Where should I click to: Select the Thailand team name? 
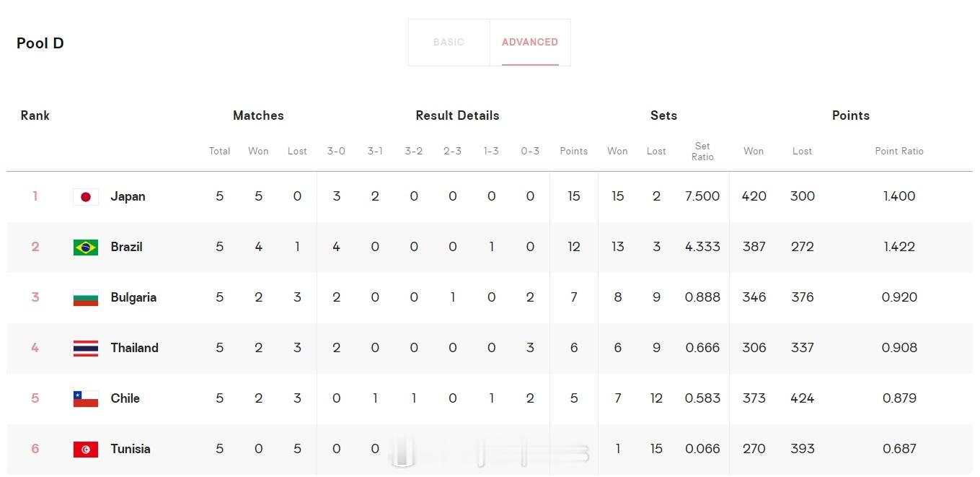click(x=134, y=348)
